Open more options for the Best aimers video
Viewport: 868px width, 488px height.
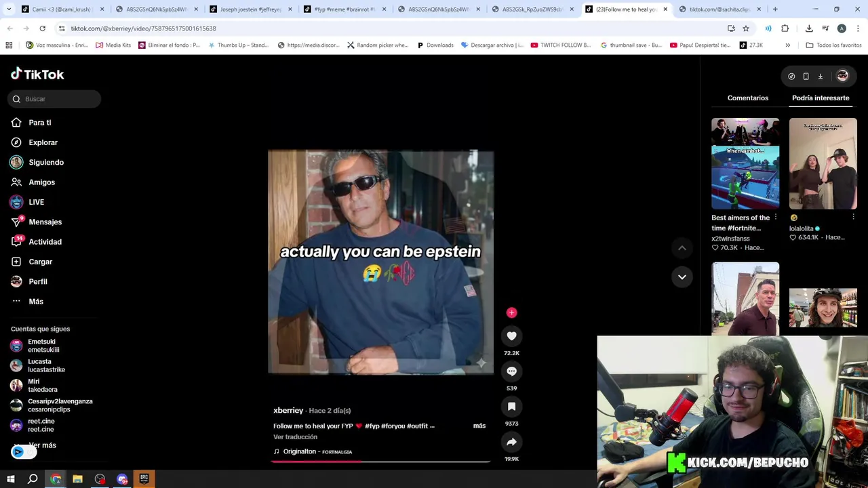(x=775, y=218)
